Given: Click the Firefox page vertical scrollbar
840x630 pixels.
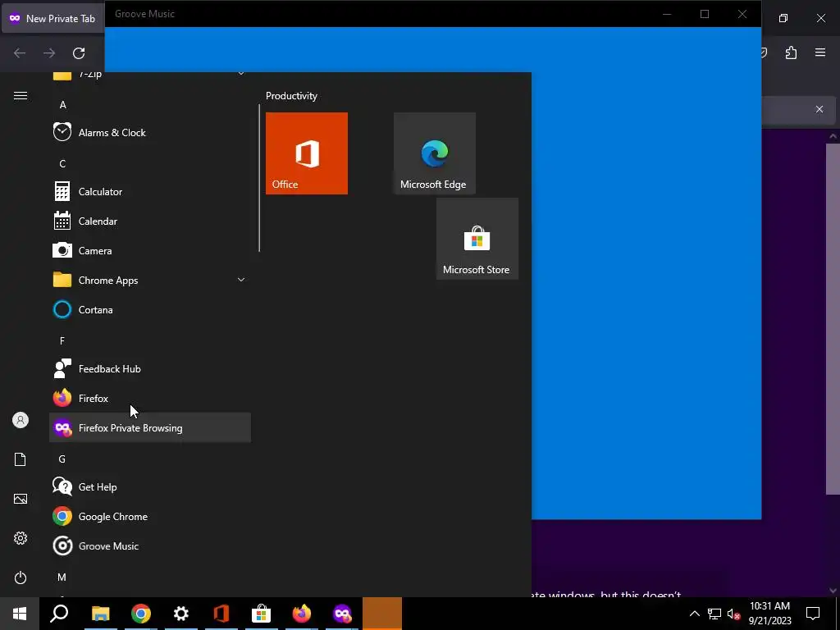Looking at the screenshot, I should point(833,319).
